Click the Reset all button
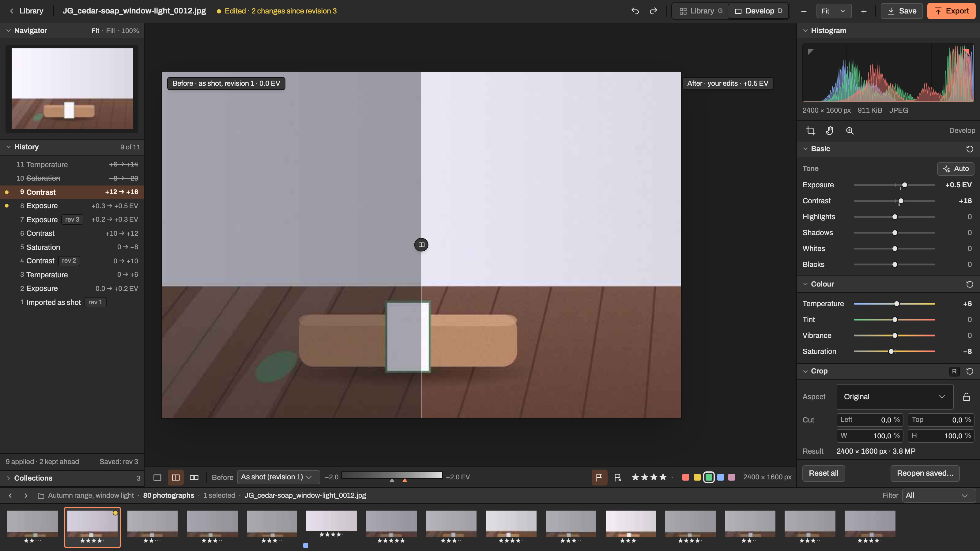 (x=824, y=474)
